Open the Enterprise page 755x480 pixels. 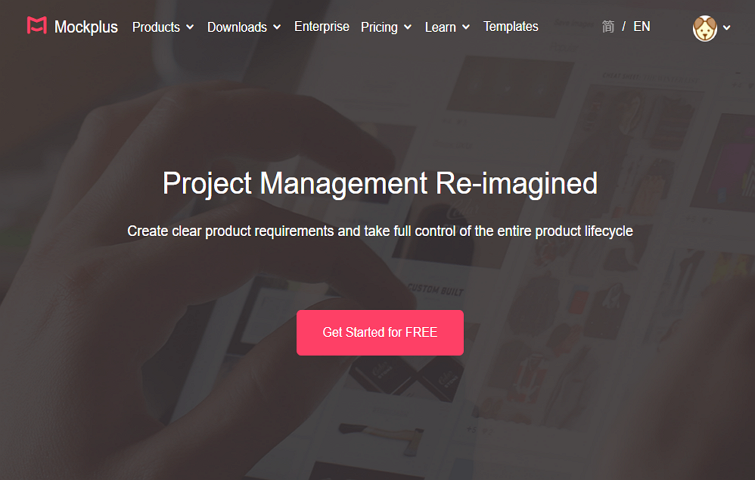322,26
